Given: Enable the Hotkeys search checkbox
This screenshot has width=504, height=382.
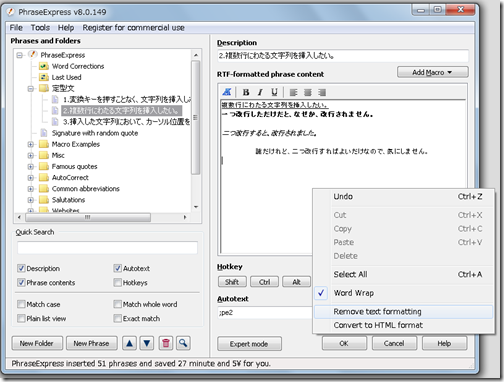Looking at the screenshot, I should 117,283.
